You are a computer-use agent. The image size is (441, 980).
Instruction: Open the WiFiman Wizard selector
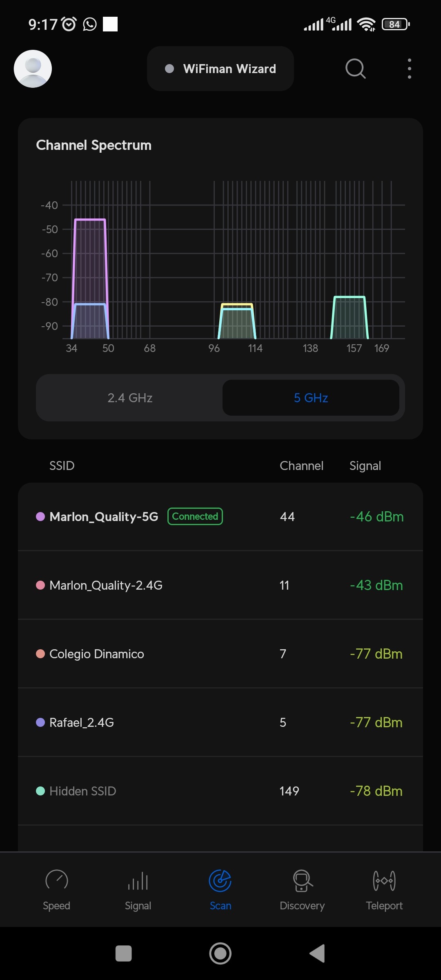click(220, 69)
